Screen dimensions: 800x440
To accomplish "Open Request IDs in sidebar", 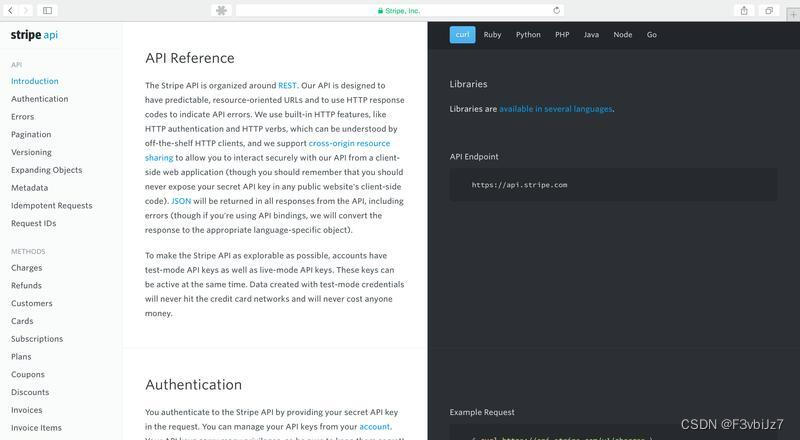I will (x=34, y=224).
